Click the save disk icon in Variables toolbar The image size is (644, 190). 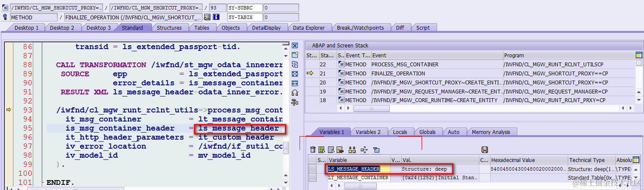(485, 150)
